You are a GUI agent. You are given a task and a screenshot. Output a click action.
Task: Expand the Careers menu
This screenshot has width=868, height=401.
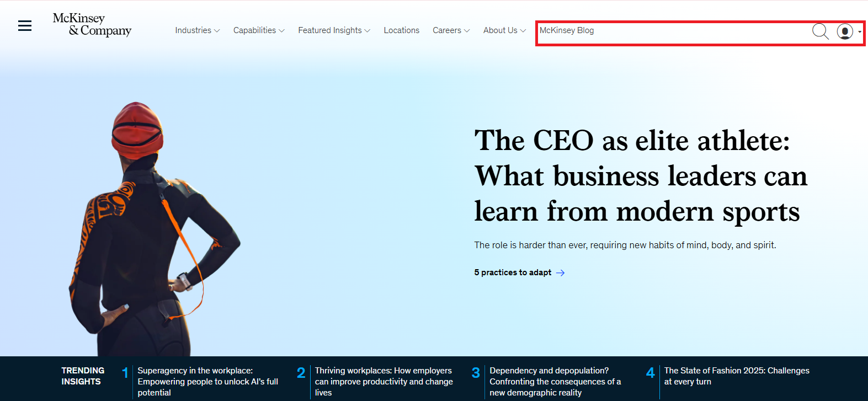click(x=451, y=30)
